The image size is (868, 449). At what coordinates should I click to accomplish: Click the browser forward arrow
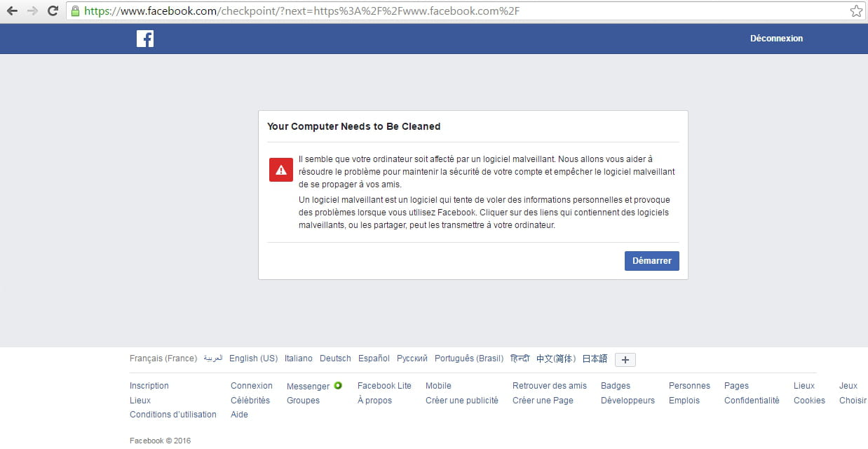click(x=32, y=11)
